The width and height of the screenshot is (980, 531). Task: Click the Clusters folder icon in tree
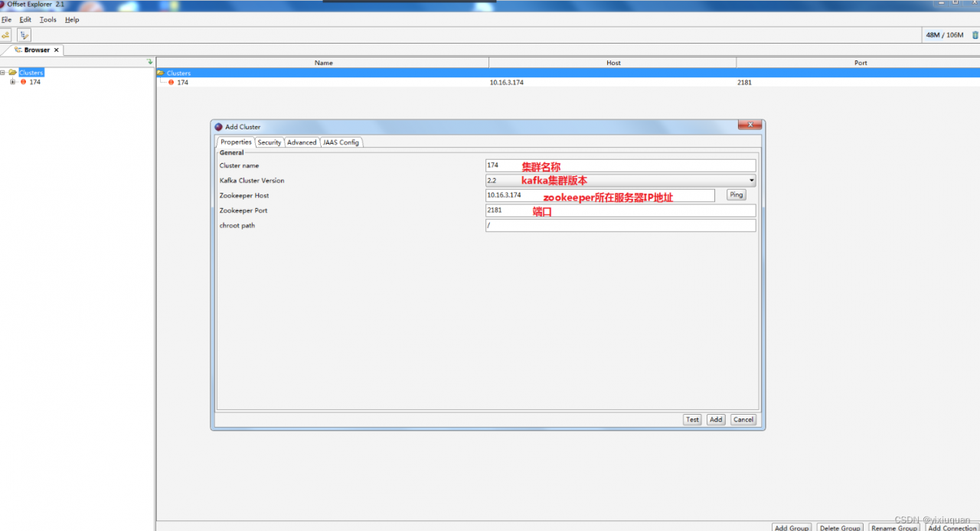pos(13,73)
